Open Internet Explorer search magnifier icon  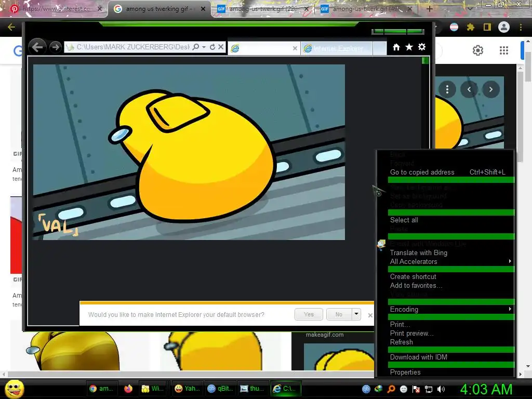point(196,47)
